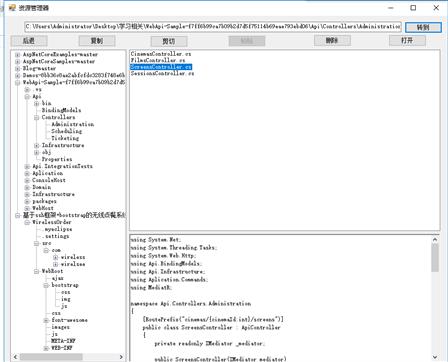Click the code preview scrollbar down arrow

point(435,357)
